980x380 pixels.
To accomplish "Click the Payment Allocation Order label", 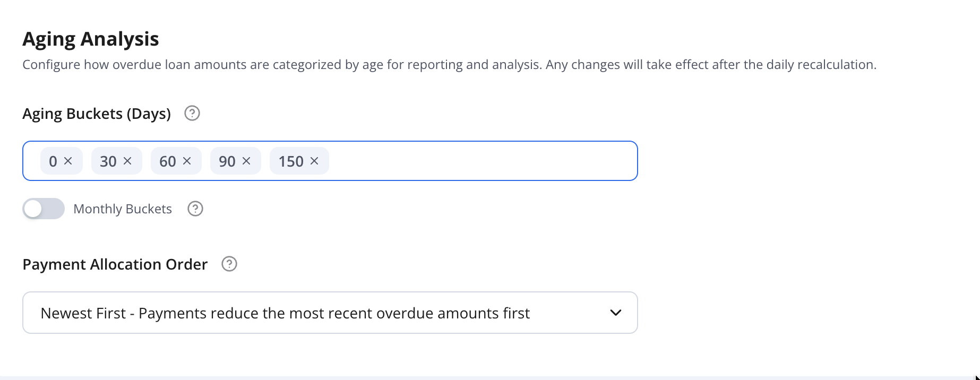I will (x=115, y=264).
